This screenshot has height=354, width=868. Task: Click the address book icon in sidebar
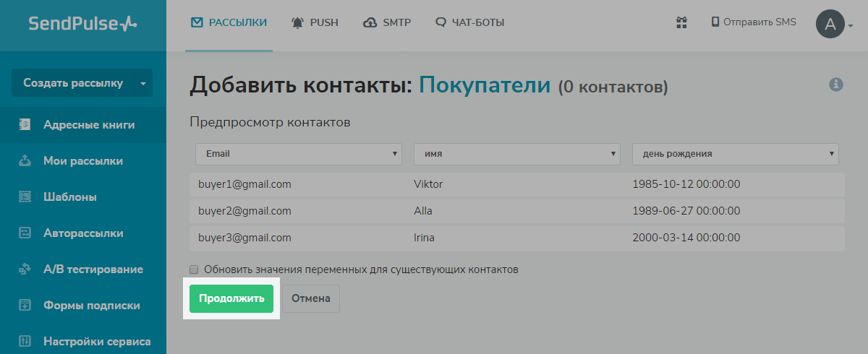tap(25, 125)
